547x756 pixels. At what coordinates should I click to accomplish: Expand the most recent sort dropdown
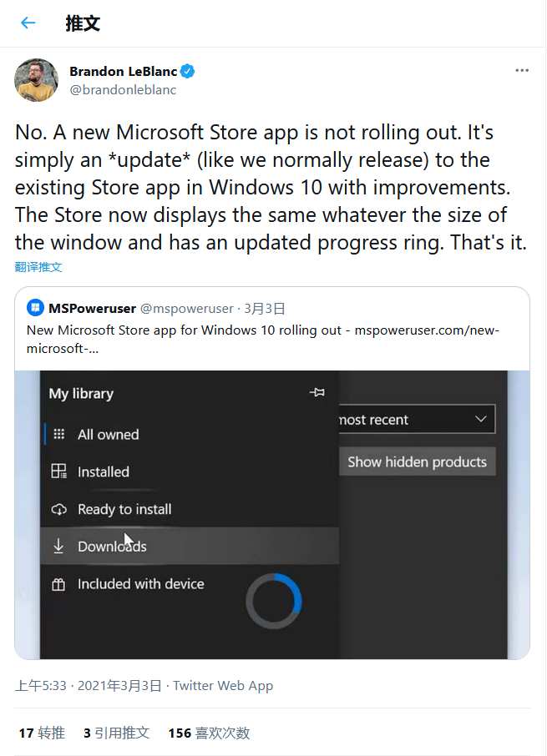417,420
